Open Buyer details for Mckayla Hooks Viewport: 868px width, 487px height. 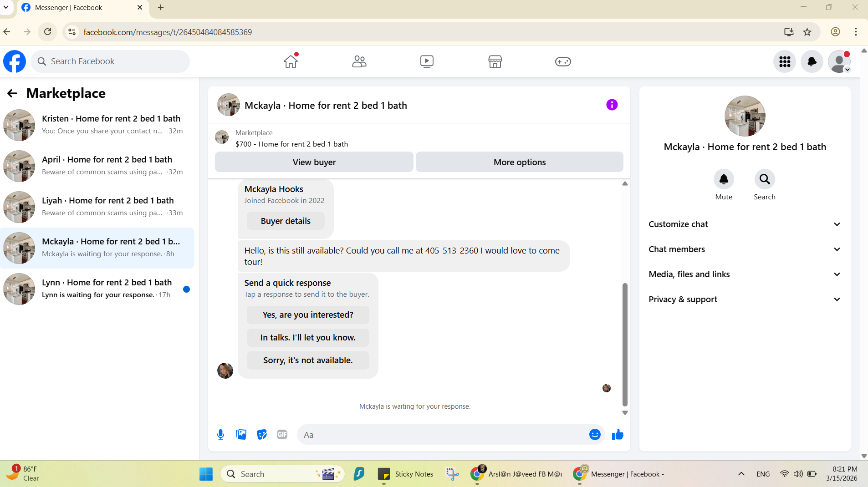pyautogui.click(x=286, y=221)
